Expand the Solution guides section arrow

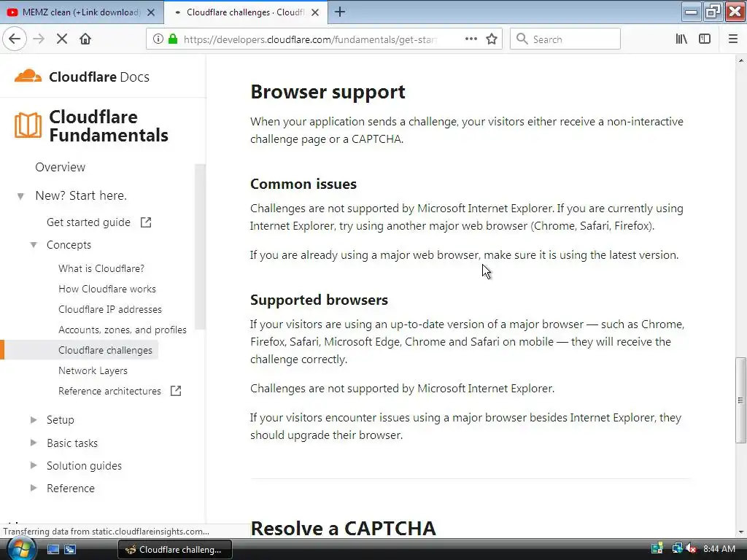pos(34,466)
